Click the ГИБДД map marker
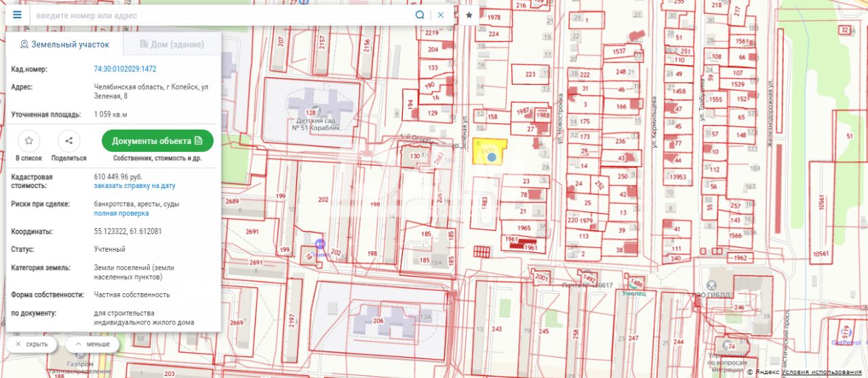Image resolution: width=868 pixels, height=378 pixels. point(712,285)
